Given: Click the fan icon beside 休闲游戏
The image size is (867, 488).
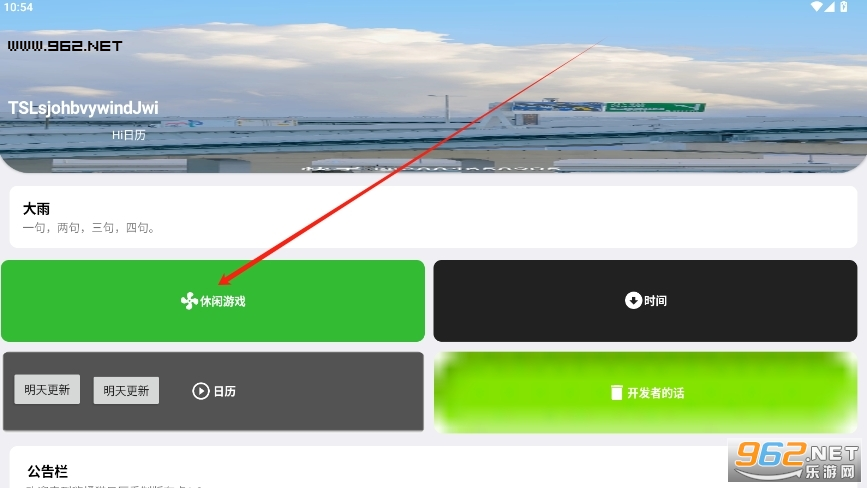Looking at the screenshot, I should point(189,301).
